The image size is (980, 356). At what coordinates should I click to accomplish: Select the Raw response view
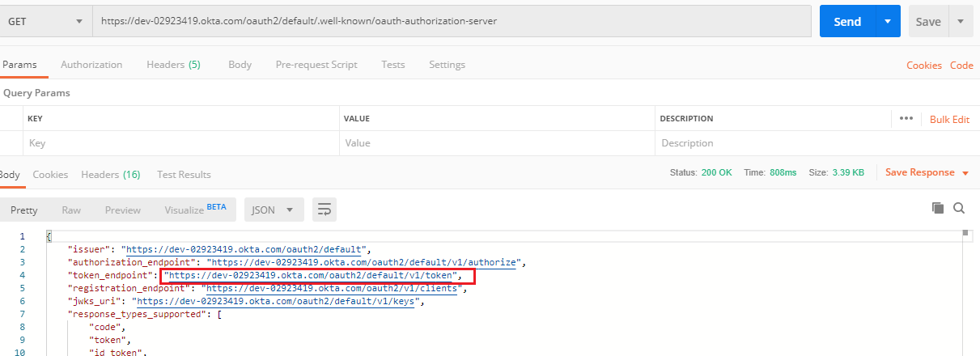click(x=71, y=210)
